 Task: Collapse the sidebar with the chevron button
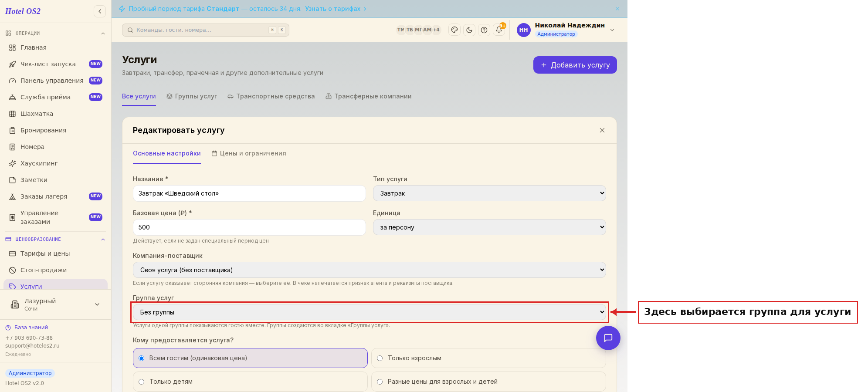click(100, 11)
